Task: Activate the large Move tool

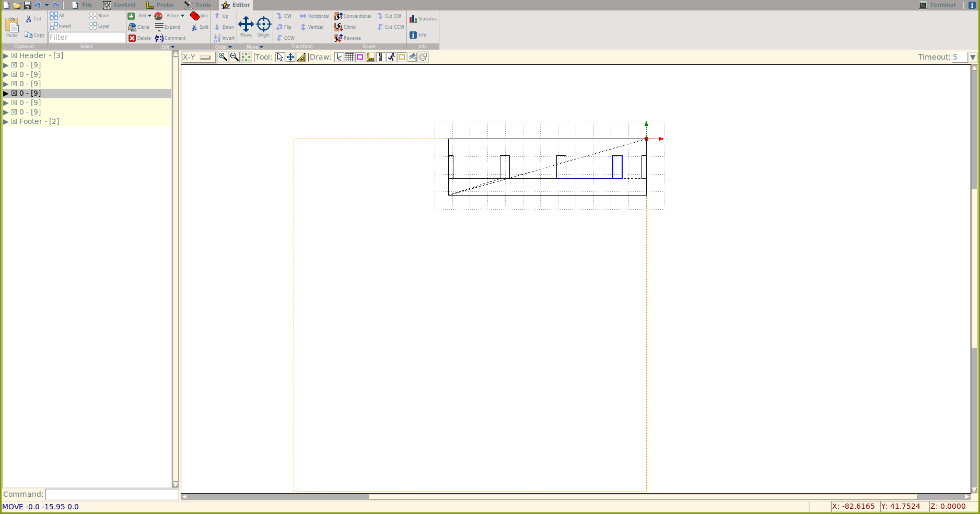Action: [246, 27]
